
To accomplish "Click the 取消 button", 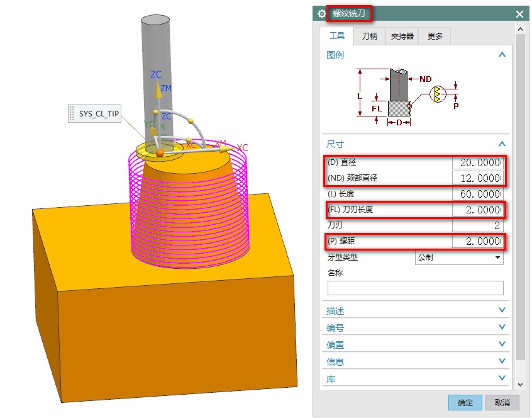I will [502, 402].
